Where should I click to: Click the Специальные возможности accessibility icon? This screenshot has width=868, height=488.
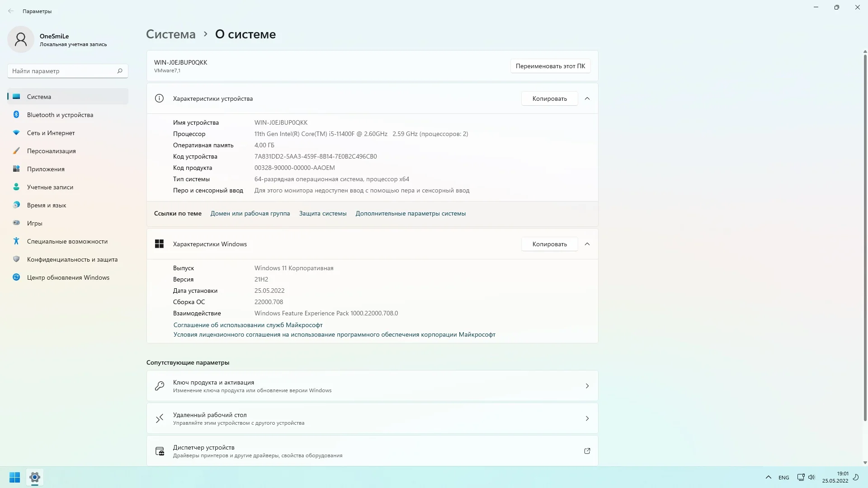point(16,241)
